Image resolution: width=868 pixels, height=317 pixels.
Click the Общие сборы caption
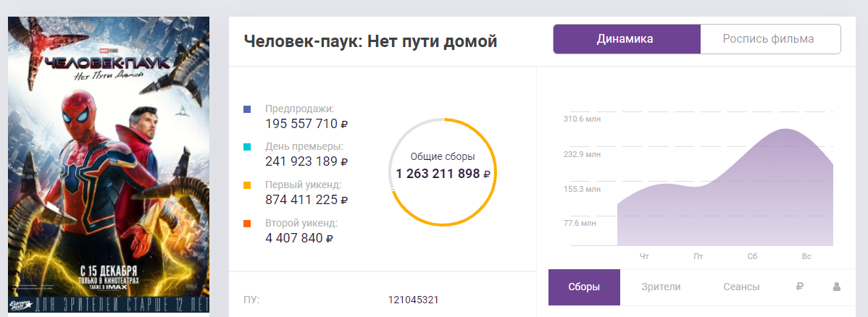pos(443,156)
